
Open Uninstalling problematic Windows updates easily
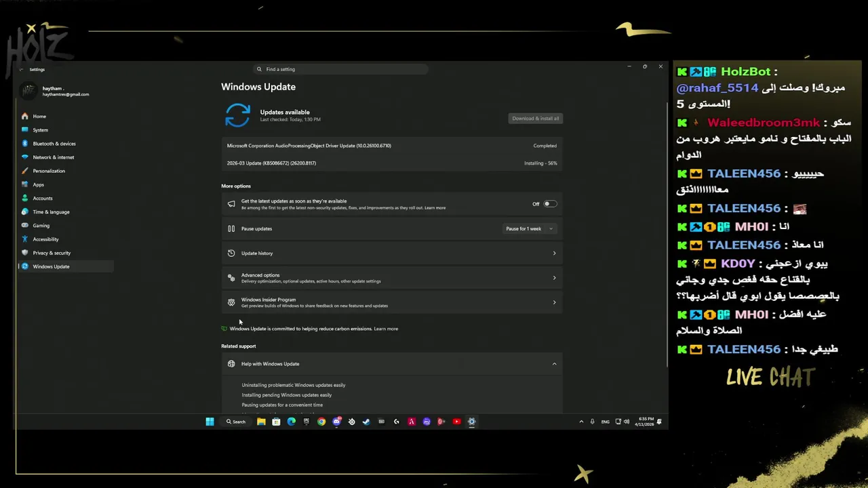point(294,385)
